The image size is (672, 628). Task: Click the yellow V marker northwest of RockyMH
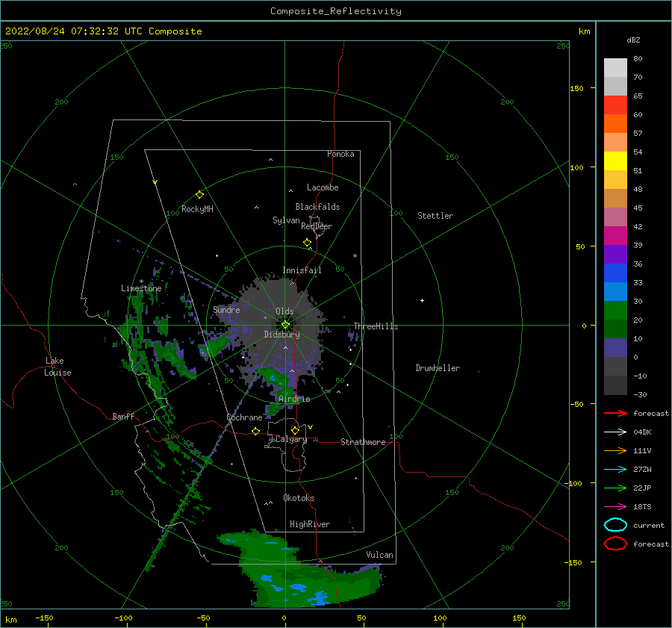(155, 182)
